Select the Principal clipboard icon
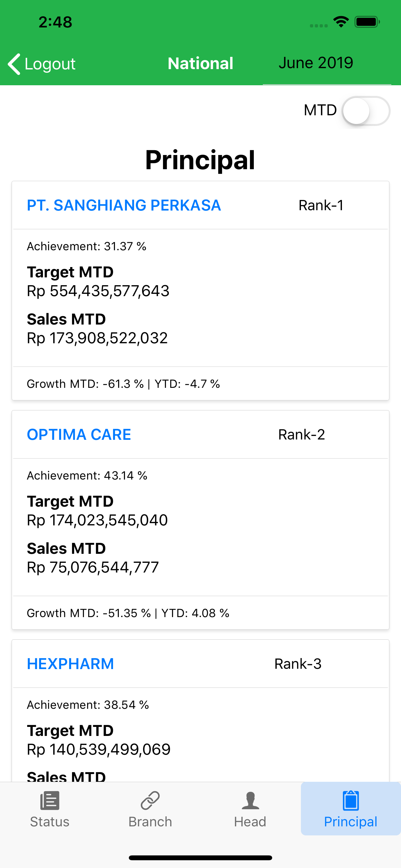The image size is (401, 868). click(x=351, y=800)
